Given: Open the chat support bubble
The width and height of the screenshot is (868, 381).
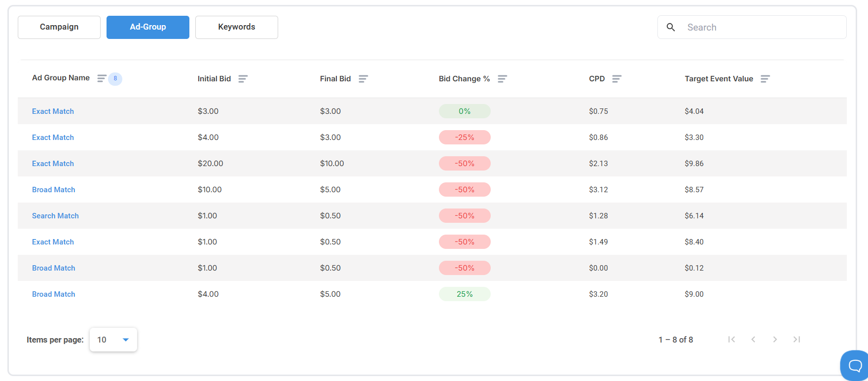Looking at the screenshot, I should [855, 365].
